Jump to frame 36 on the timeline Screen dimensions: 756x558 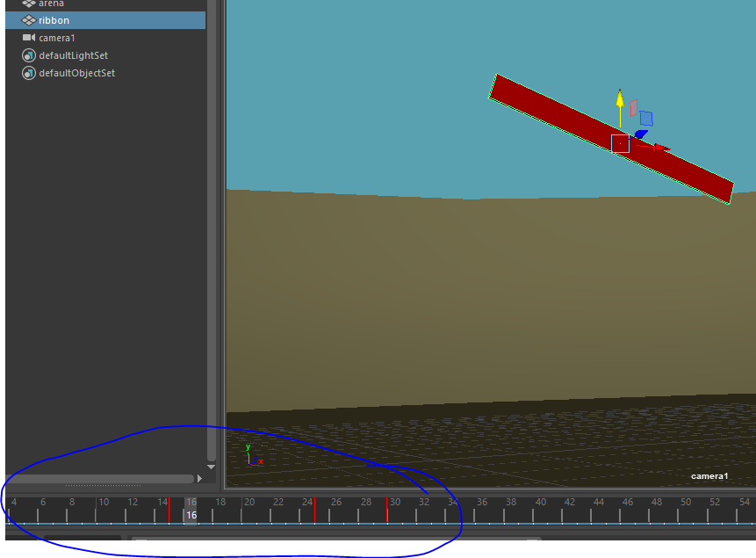[x=482, y=502]
